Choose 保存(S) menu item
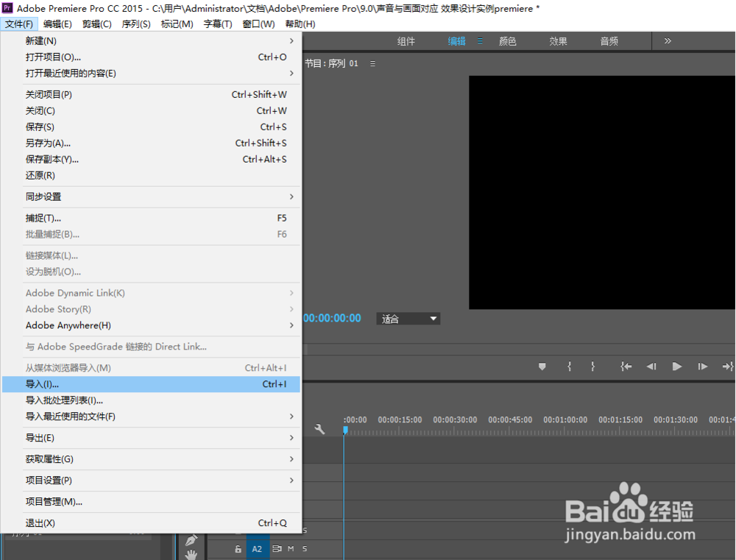736x560 pixels. [151, 127]
